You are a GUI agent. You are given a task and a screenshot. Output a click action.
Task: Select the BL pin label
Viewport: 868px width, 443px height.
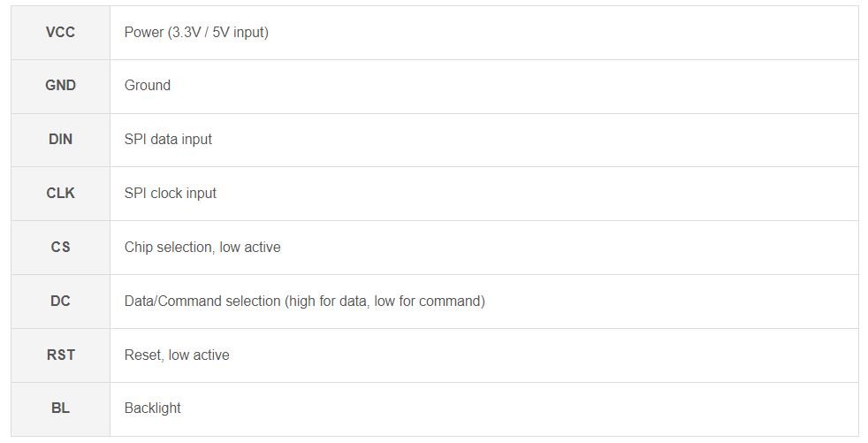tap(60, 409)
